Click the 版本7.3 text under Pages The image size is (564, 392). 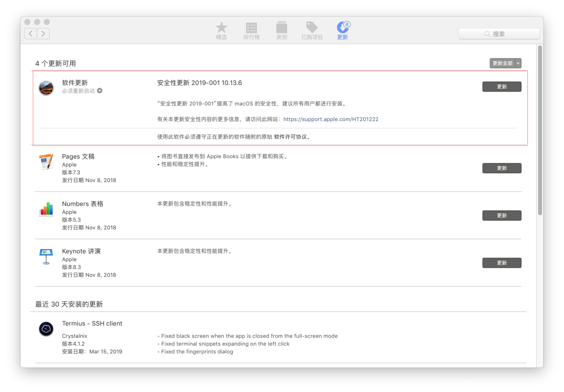click(71, 172)
